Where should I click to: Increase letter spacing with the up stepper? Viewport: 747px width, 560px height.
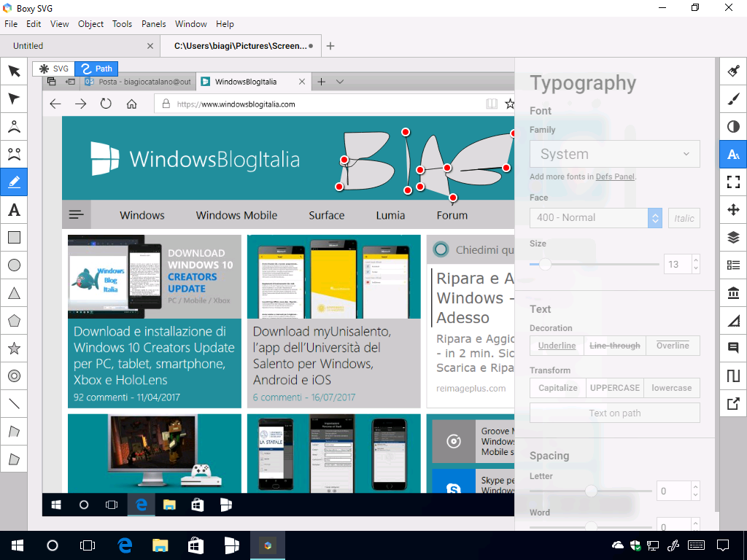(695, 486)
